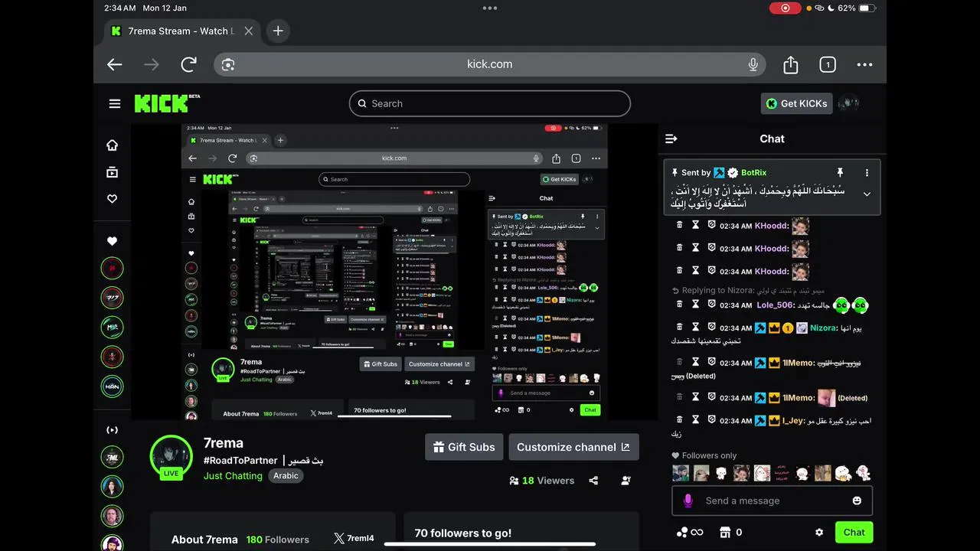This screenshot has height=551, width=980.
Task: Select the 7rema Stream browser tab
Action: [x=184, y=31]
